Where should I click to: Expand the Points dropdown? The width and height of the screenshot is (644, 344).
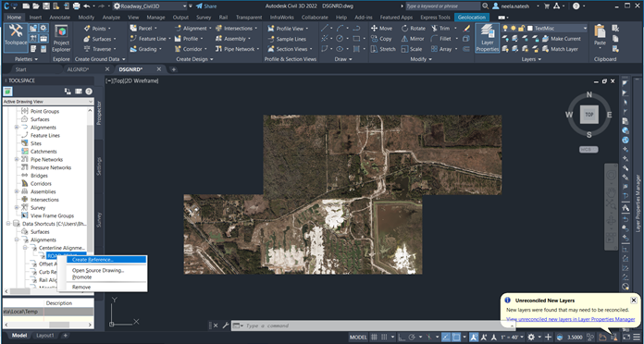pos(109,29)
